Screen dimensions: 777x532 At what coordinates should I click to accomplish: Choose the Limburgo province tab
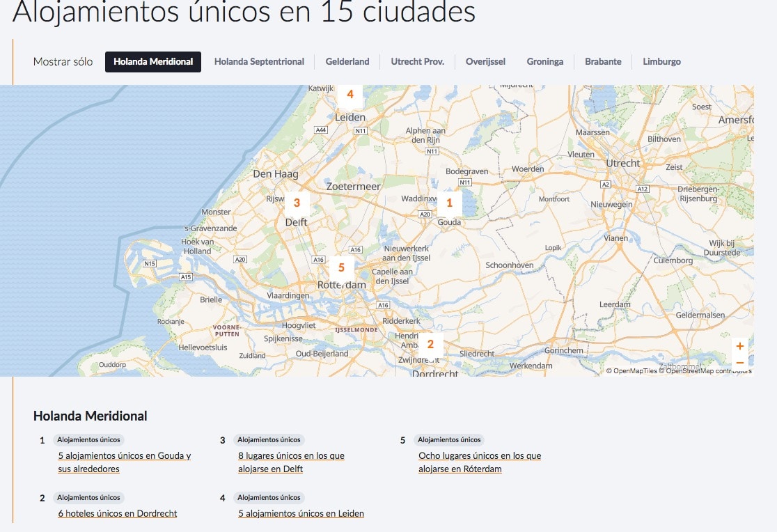661,62
